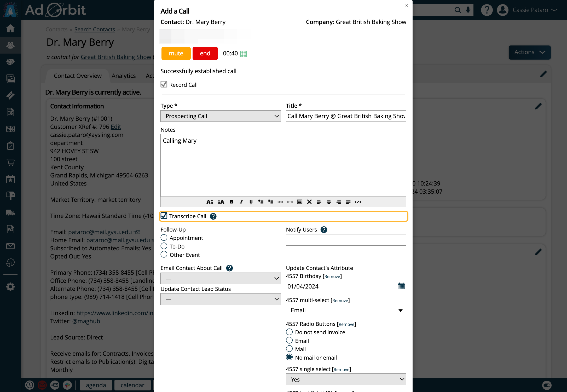567x392 pixels.
Task: Choose the Do not send invoice radio button
Action: 289,332
